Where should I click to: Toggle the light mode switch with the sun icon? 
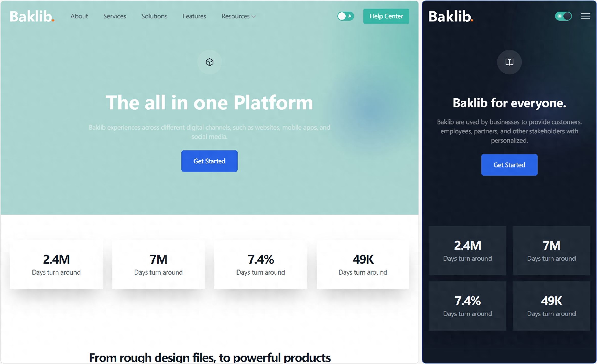345,16
